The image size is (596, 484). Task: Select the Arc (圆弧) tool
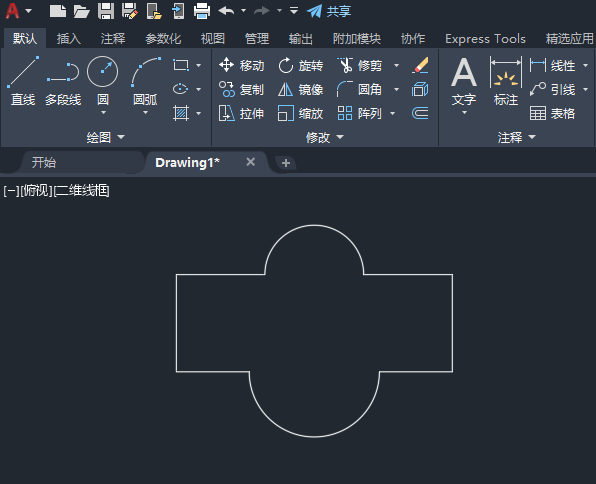pos(146,81)
